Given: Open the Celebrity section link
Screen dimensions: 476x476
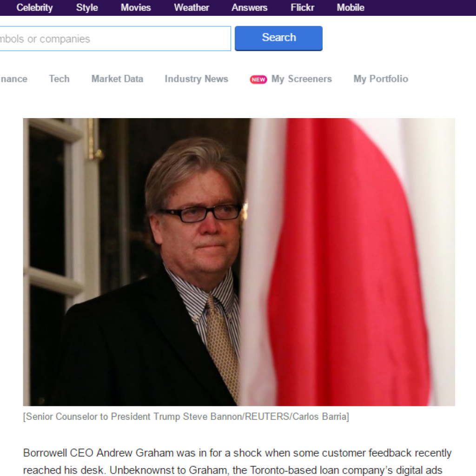Looking at the screenshot, I should 34,7.
